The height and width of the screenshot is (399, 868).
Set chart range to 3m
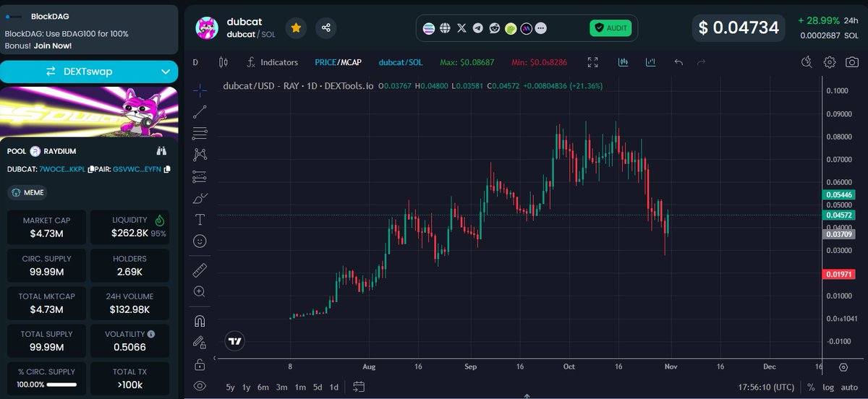click(x=281, y=387)
